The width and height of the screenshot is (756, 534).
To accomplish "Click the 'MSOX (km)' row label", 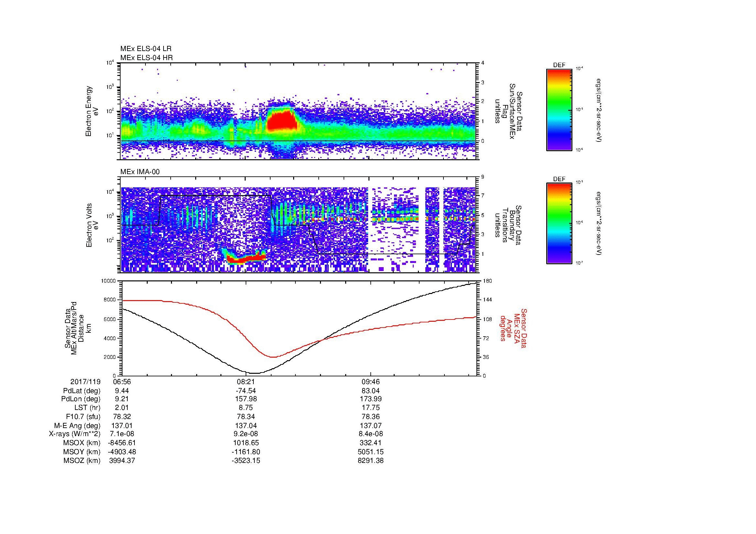I will pos(81,443).
